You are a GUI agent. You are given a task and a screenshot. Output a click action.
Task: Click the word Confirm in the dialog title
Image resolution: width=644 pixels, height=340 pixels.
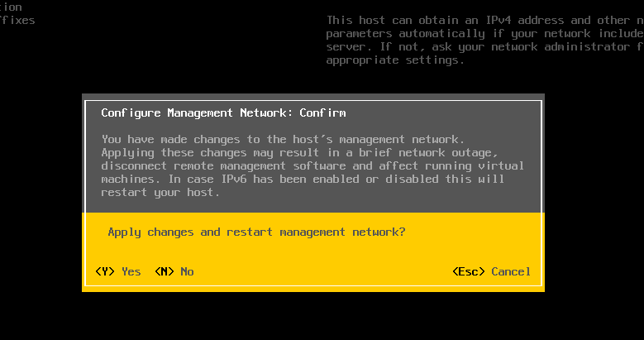322,113
